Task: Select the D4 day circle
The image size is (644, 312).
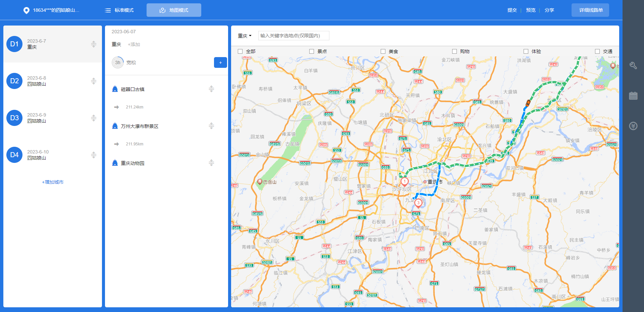Action: [x=14, y=155]
